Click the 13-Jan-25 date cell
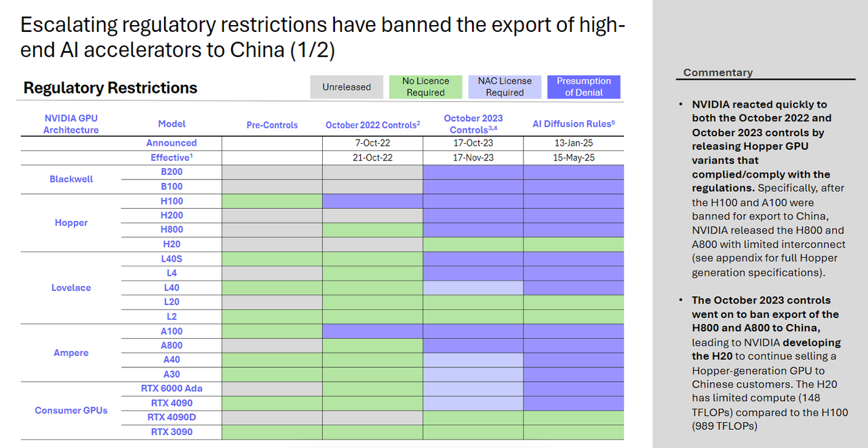The width and height of the screenshot is (868, 448). pos(573,143)
